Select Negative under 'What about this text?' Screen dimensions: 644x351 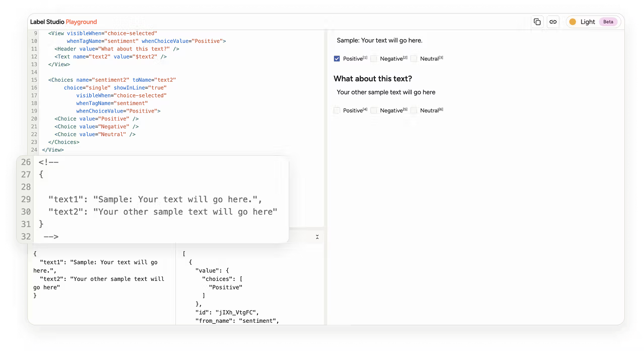click(x=374, y=110)
